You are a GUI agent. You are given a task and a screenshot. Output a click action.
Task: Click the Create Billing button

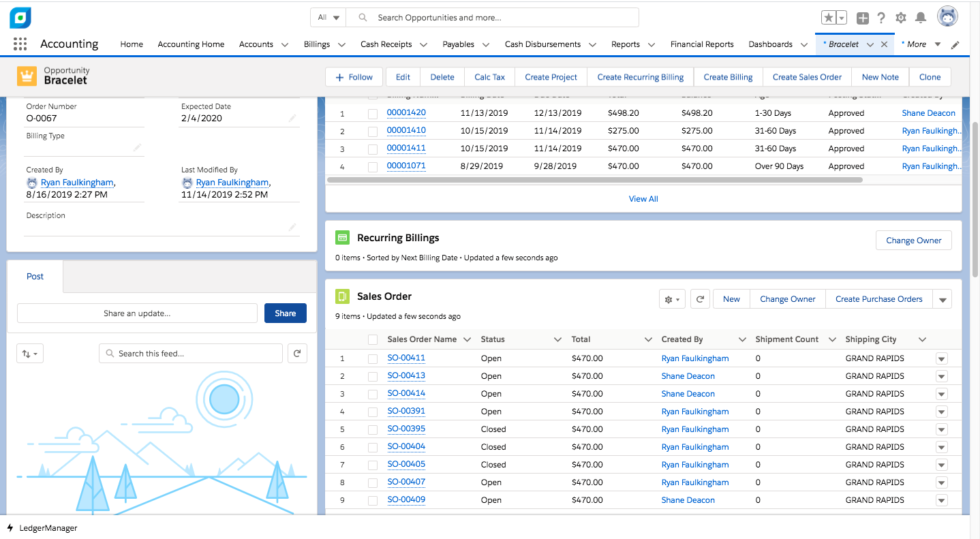728,77
